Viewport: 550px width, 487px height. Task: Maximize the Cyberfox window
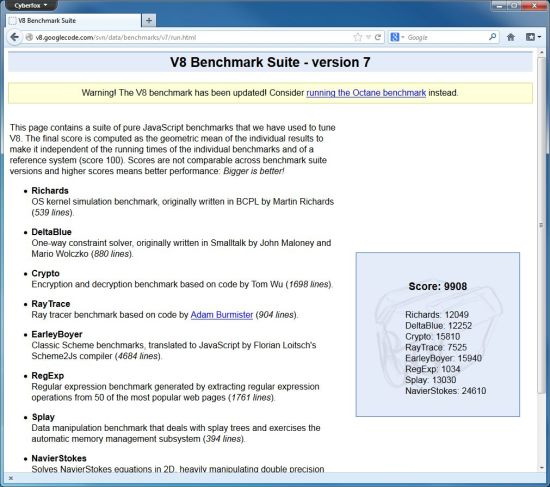[x=515, y=5]
